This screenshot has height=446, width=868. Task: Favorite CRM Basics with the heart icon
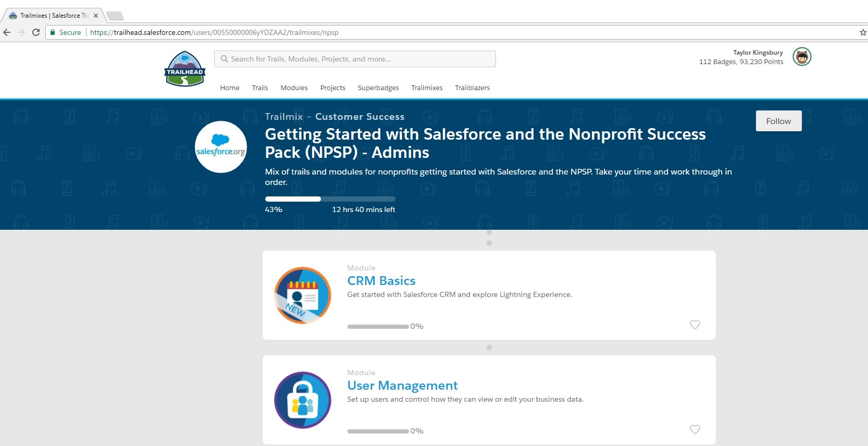695,325
